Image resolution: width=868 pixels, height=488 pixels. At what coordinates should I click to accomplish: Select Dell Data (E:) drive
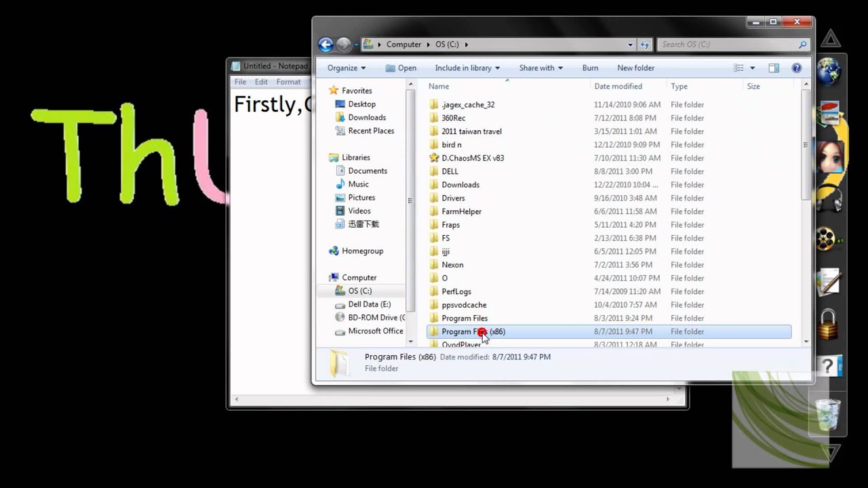pyautogui.click(x=369, y=304)
